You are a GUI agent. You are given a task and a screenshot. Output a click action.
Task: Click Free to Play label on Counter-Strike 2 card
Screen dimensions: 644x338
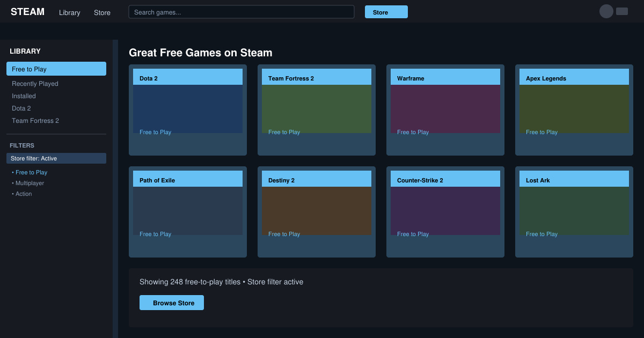point(413,234)
